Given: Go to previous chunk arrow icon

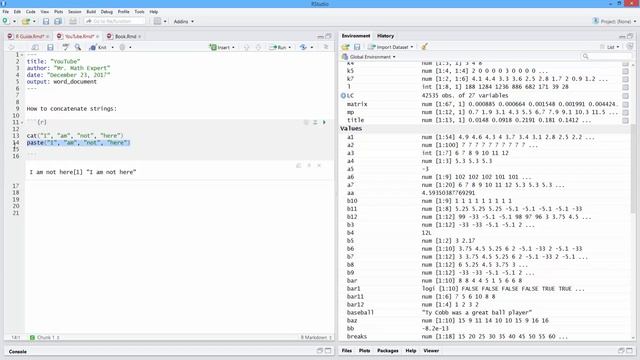Looking at the screenshot, I should click(247, 47).
